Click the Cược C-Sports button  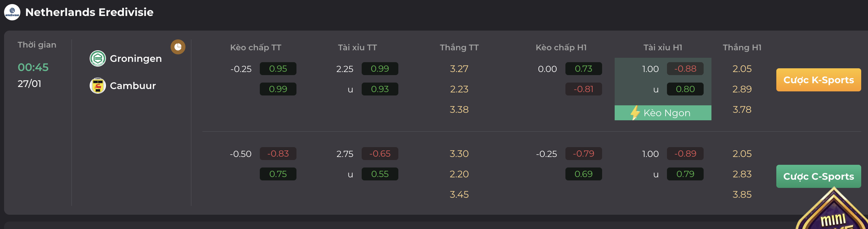(x=818, y=176)
